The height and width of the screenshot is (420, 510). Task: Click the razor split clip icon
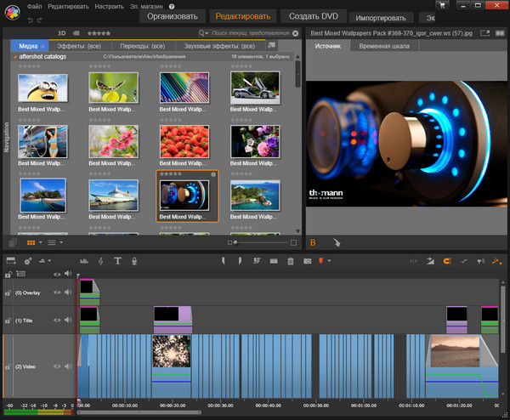(275, 260)
